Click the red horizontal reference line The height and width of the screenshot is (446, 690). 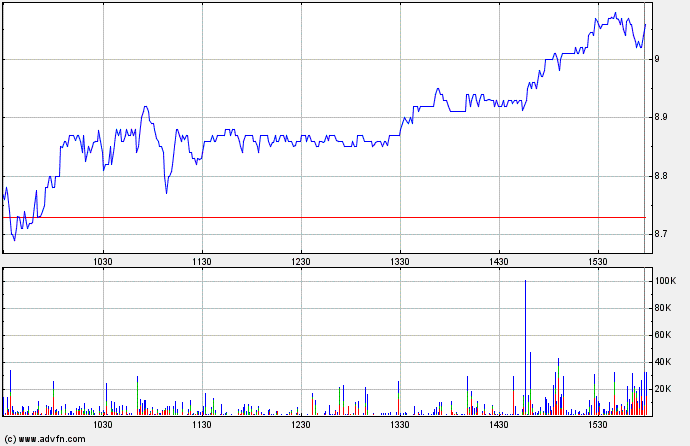324,217
